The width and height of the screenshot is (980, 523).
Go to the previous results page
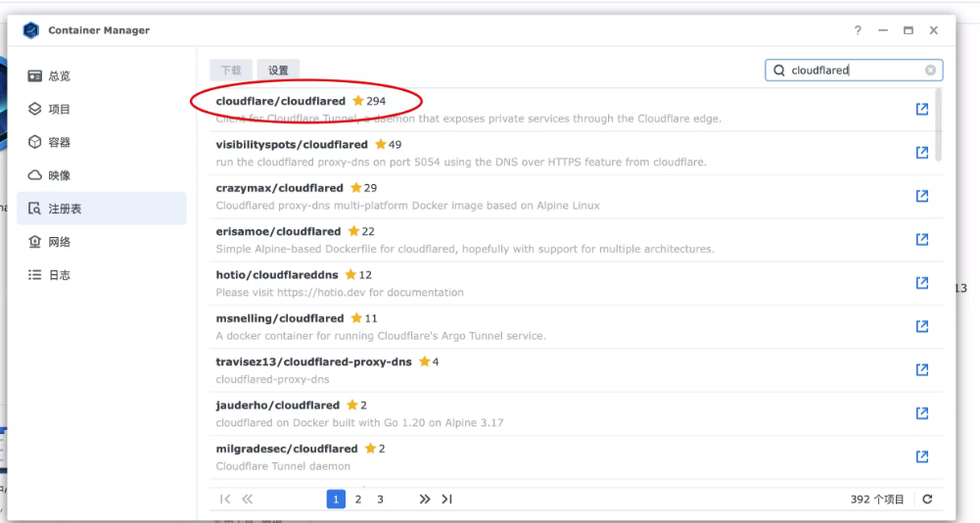click(248, 499)
